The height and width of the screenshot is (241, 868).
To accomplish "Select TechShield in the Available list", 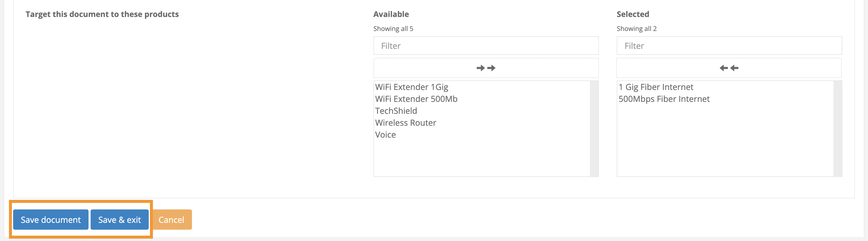I will [396, 111].
